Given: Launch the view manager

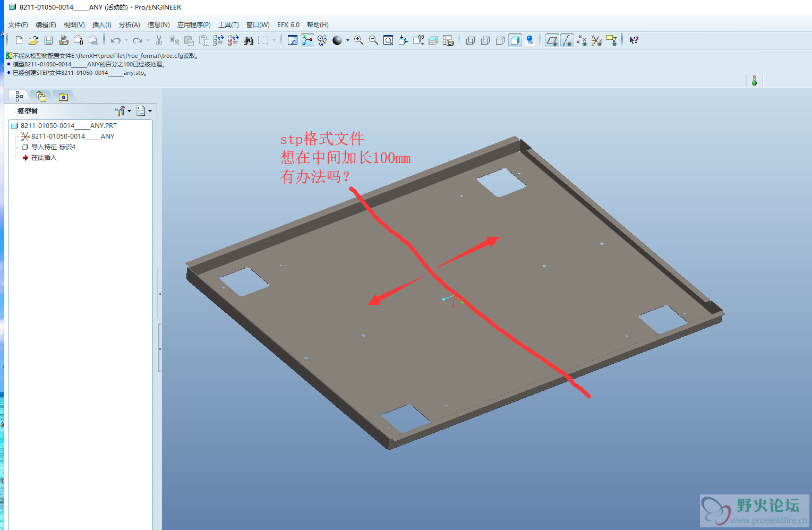Looking at the screenshot, I should point(448,40).
